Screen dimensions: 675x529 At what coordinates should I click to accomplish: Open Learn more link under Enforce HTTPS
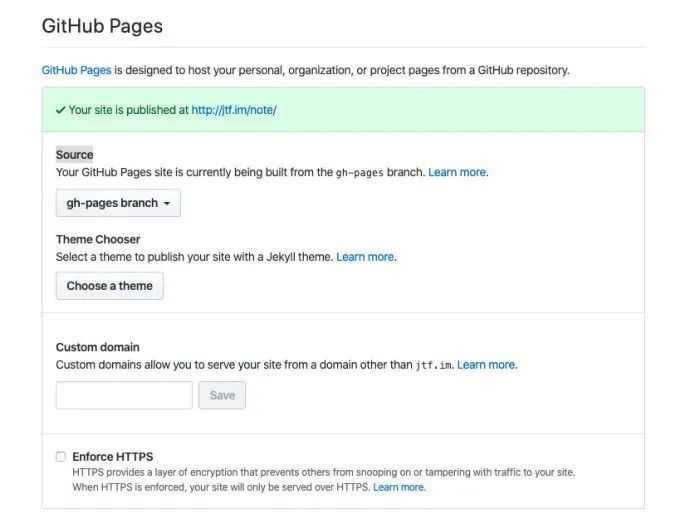coord(399,487)
